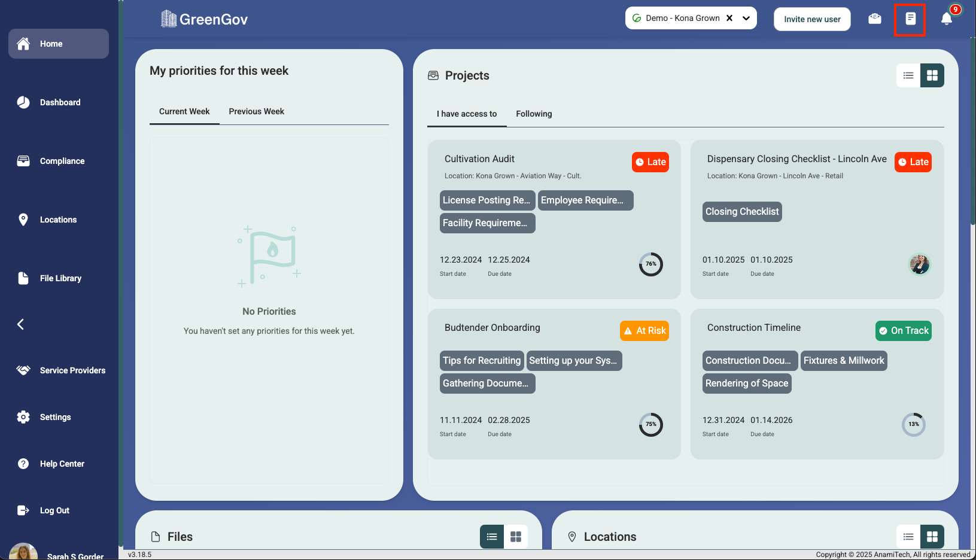Select the Following projects tab

pos(534,114)
